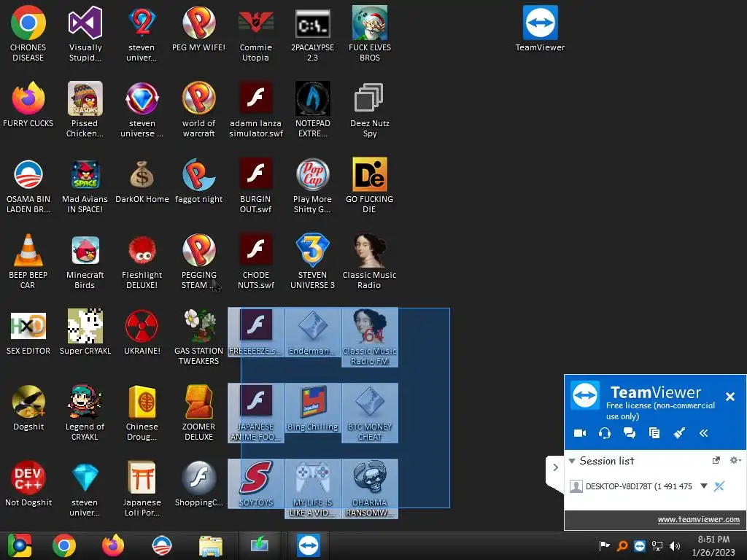This screenshot has height=560, width=747.
Task: Select the TeamViewer desktop shortcut
Action: click(x=540, y=29)
